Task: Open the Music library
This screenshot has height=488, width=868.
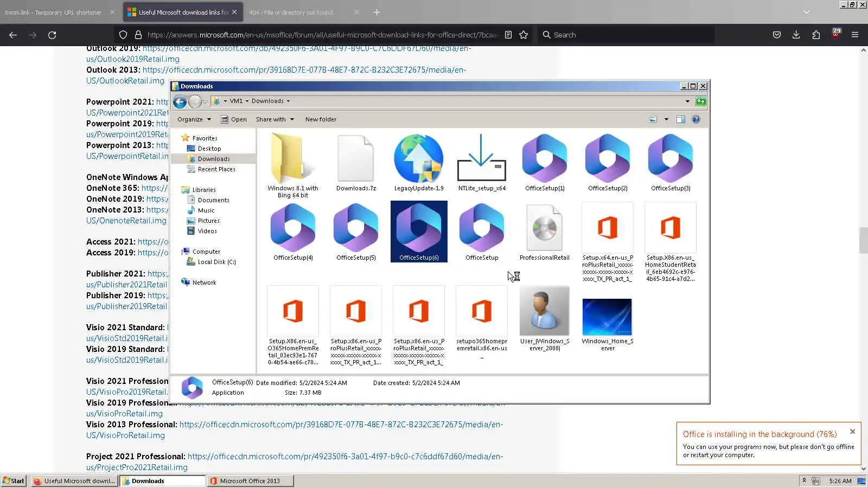Action: [x=206, y=210]
